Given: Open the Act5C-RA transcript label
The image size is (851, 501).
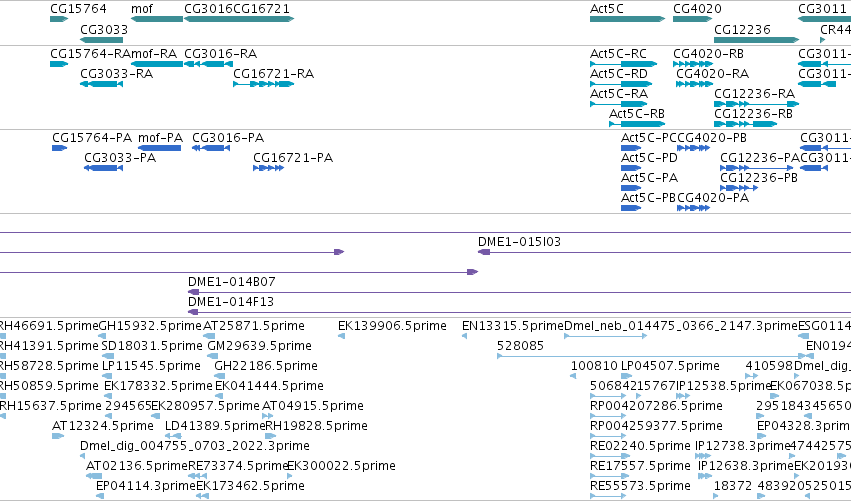Looking at the screenshot, I should point(619,93).
